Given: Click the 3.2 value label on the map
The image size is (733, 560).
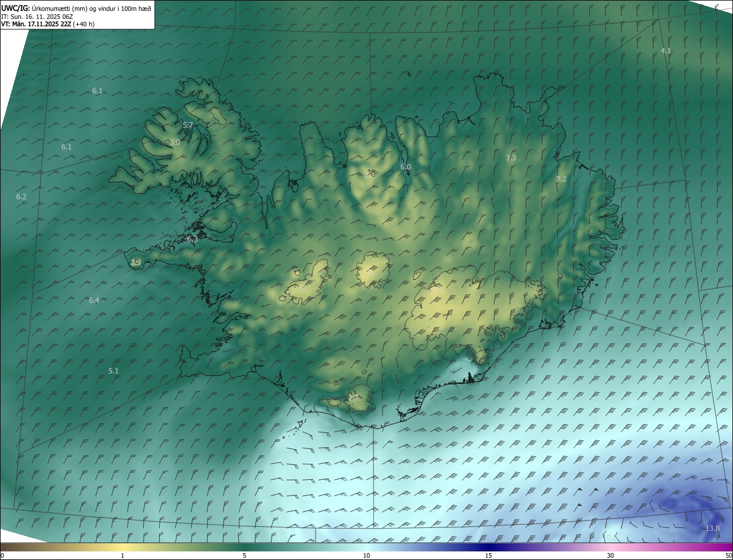Looking at the screenshot, I should (x=561, y=179).
